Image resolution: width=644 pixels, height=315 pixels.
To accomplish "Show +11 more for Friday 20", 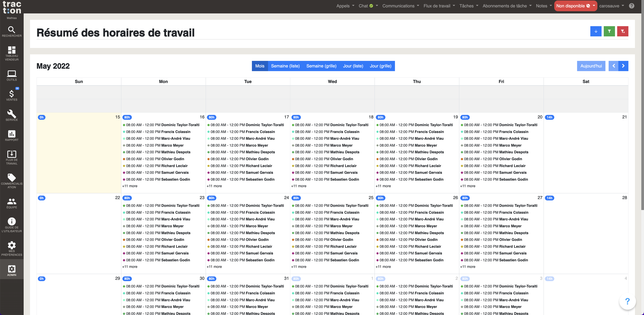I will click(468, 186).
